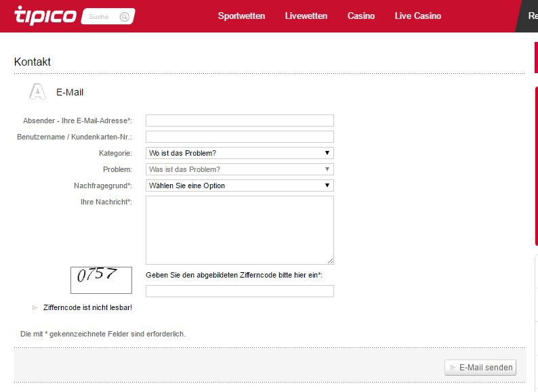Open the Problem dropdown

point(239,169)
